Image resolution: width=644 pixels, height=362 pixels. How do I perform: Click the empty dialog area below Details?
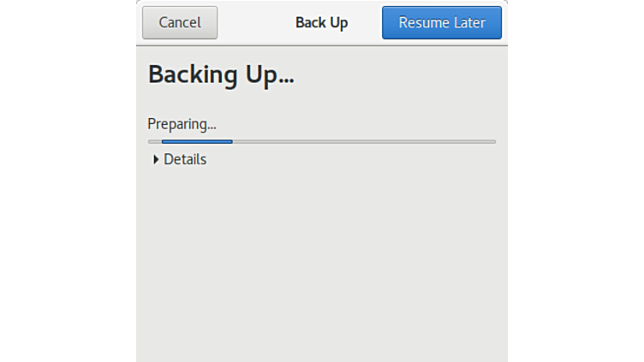click(x=321, y=265)
